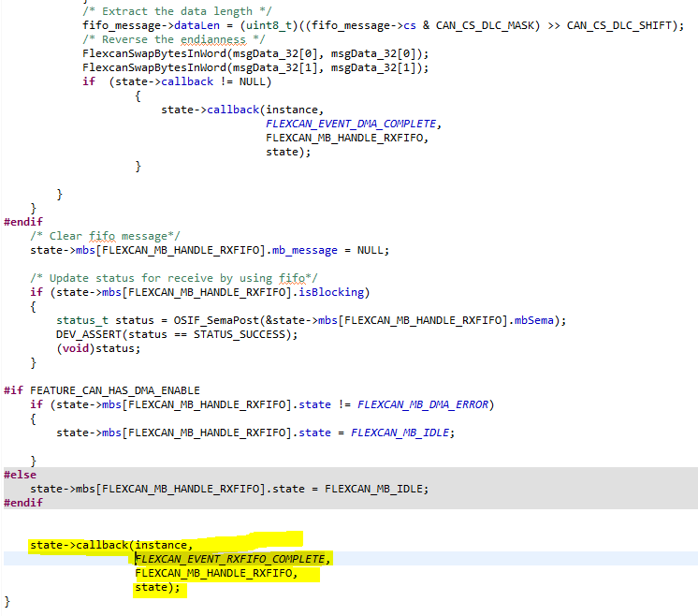Viewport: 698px width, 616px height.
Task: Click the highlighted "state);" closing argument
Action: click(x=157, y=588)
